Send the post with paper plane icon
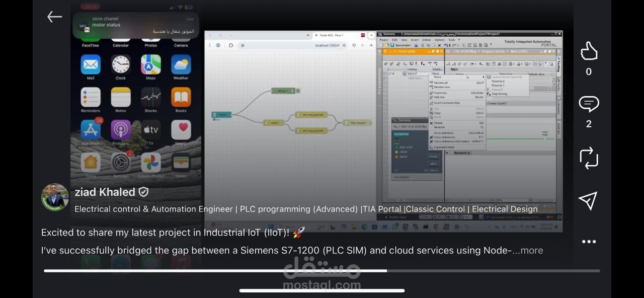The image size is (644, 298). (588, 200)
